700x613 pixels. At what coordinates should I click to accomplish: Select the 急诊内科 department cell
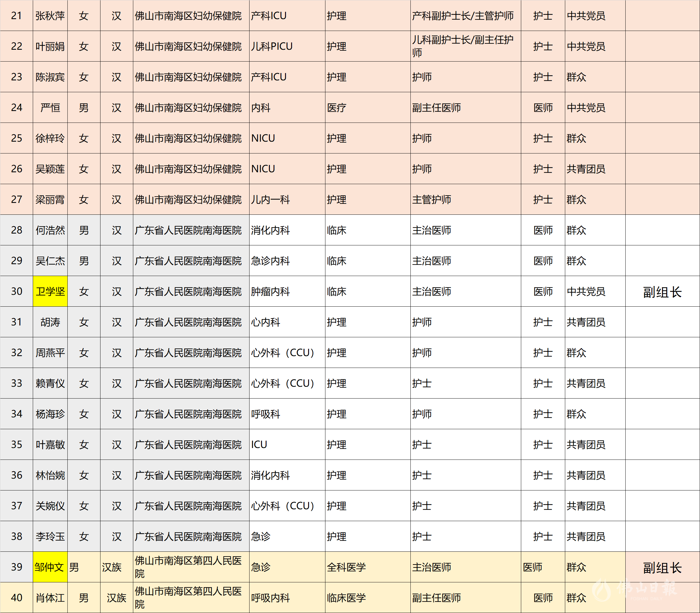tap(287, 261)
